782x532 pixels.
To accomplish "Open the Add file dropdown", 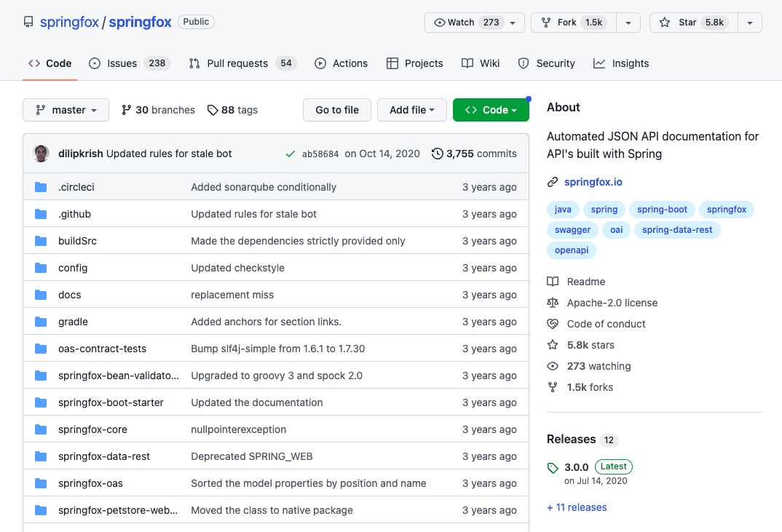I will pos(411,110).
